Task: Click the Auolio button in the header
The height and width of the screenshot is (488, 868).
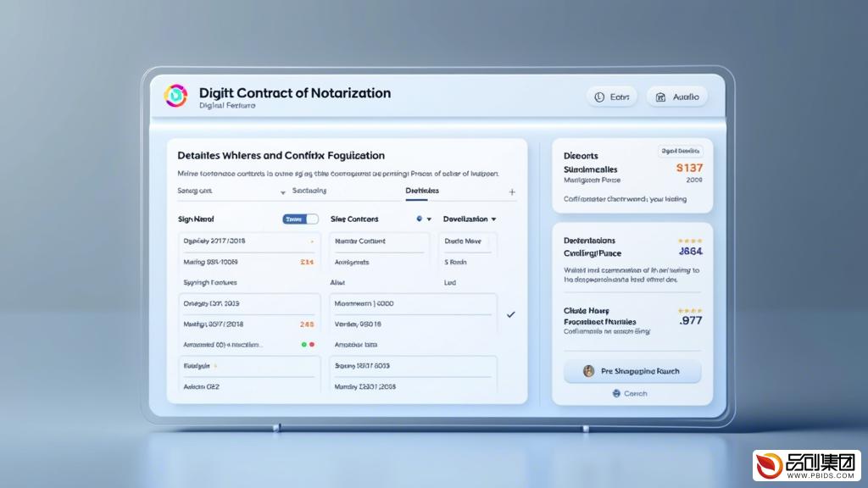Action: pos(677,97)
